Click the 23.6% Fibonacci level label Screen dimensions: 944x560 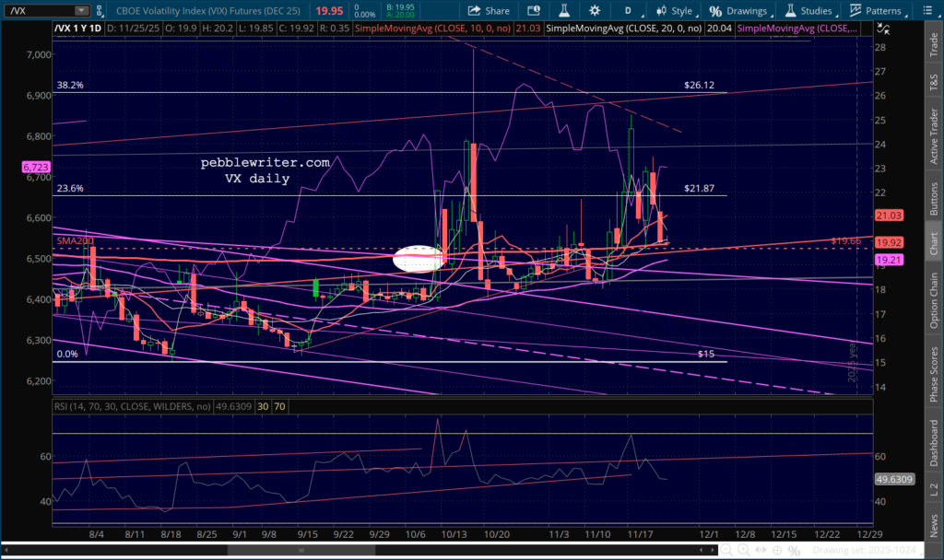click(70, 188)
